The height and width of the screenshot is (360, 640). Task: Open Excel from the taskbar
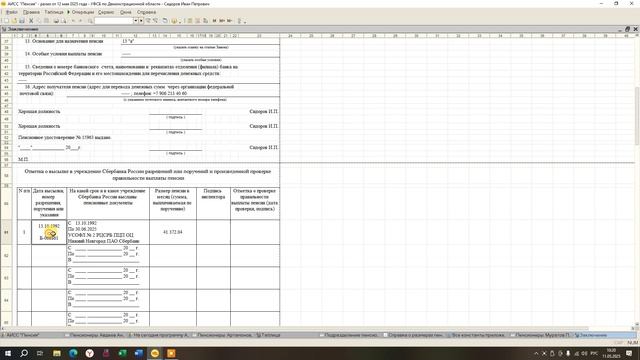(122, 353)
